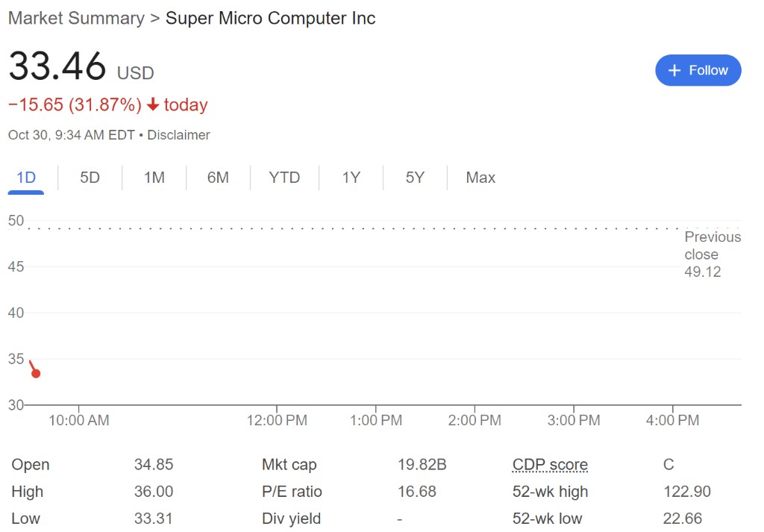The width and height of the screenshot is (764, 532).
Task: Select the 1D time range tab
Action: pos(26,178)
